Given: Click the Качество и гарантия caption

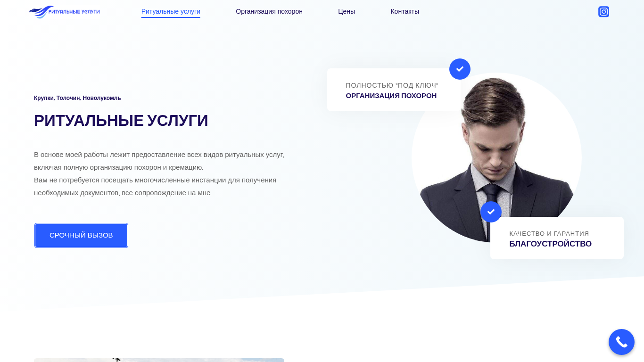Looking at the screenshot, I should point(549,233).
